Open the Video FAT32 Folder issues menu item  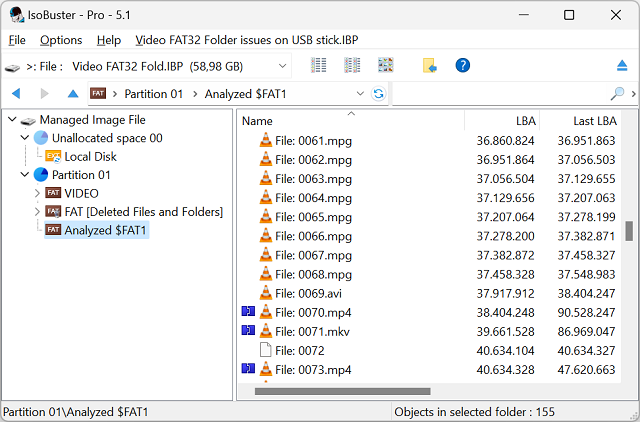point(247,40)
